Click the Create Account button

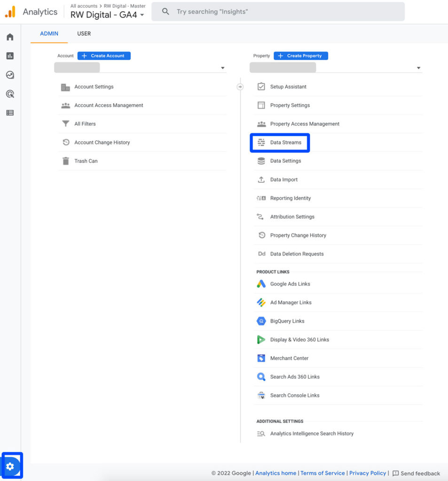pyautogui.click(x=104, y=56)
